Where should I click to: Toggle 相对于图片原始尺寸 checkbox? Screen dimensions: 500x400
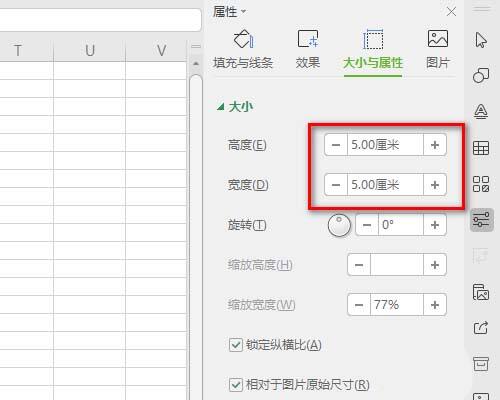point(236,385)
